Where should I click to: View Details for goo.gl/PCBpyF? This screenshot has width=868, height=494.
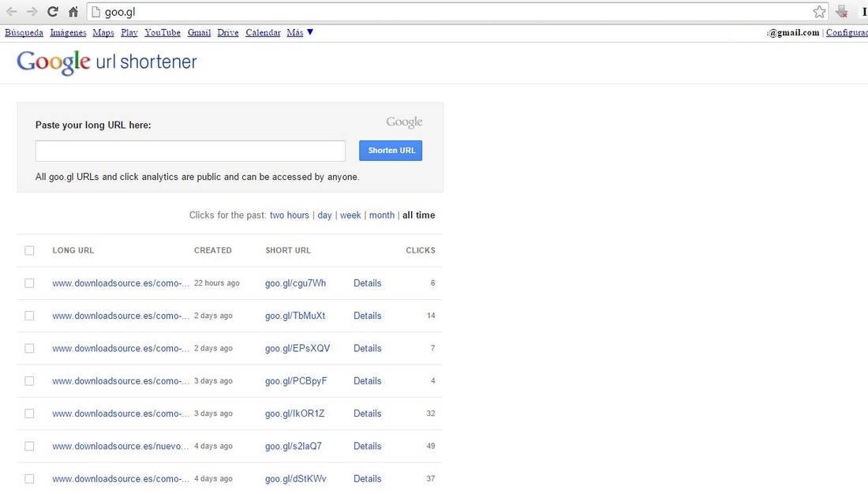point(368,381)
